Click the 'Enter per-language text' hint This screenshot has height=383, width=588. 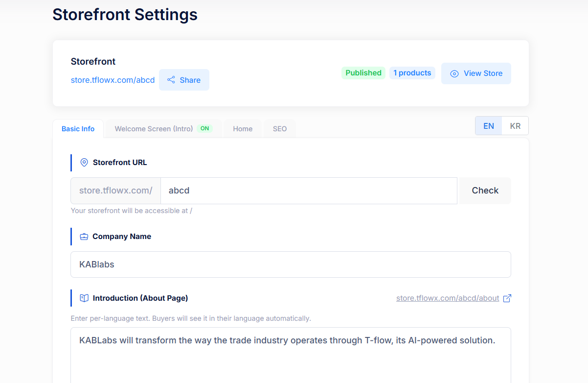(191, 318)
